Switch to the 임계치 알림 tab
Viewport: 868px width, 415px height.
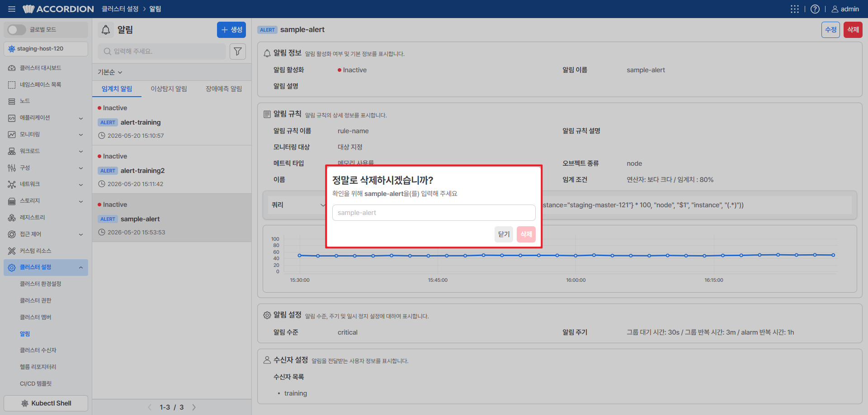click(x=117, y=89)
